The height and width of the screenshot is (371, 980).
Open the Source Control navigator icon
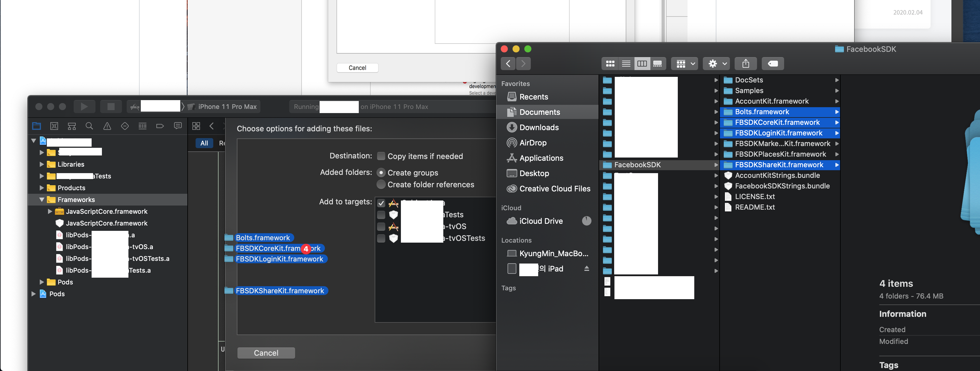pos(54,126)
